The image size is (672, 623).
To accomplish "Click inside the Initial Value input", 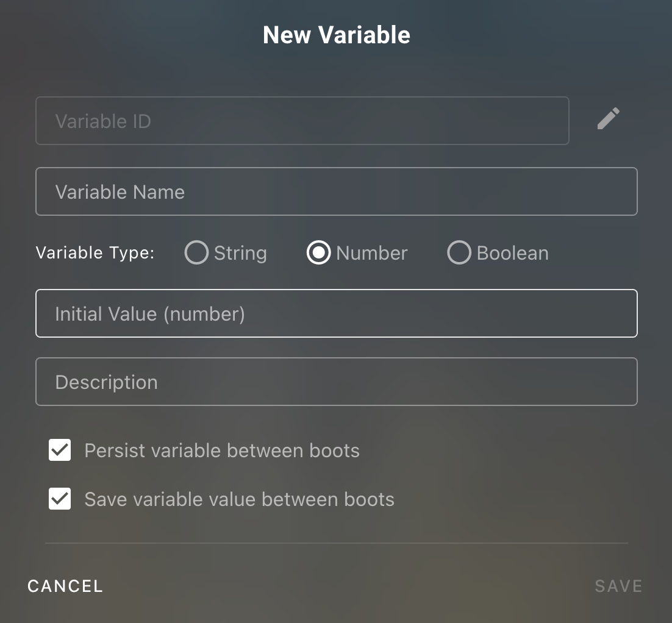I will [x=336, y=313].
